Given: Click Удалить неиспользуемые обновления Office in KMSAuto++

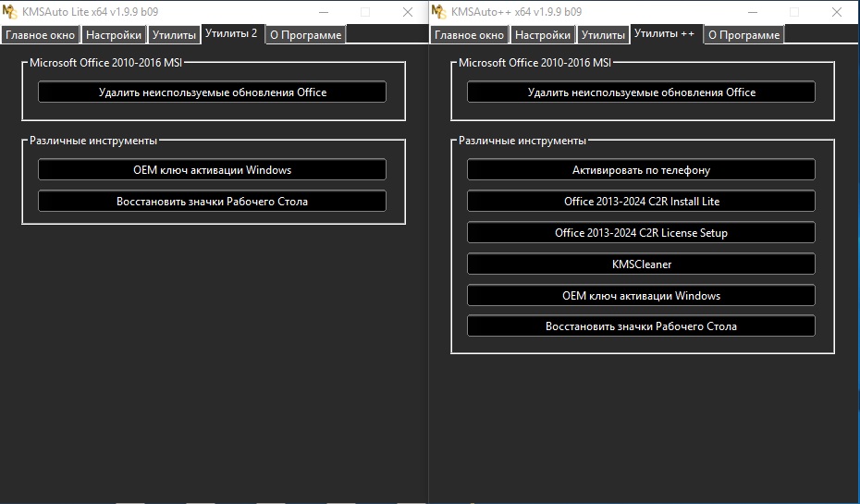Looking at the screenshot, I should click(x=641, y=92).
